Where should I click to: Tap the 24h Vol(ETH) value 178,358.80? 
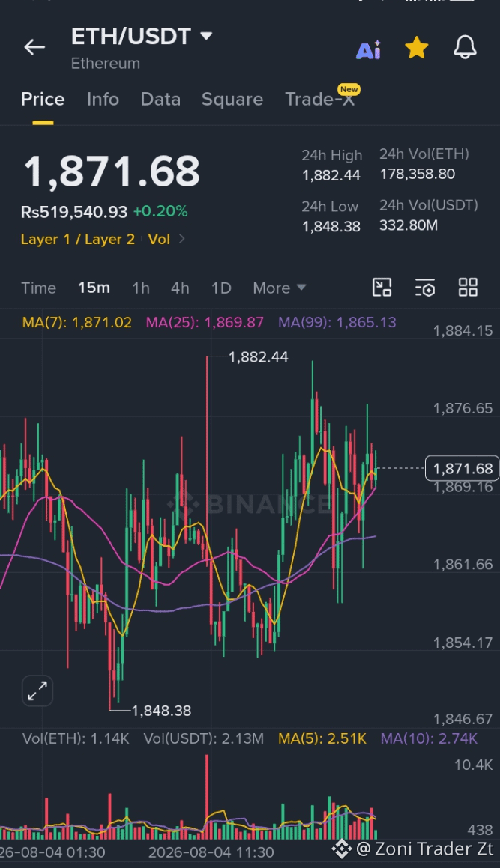[x=417, y=174]
